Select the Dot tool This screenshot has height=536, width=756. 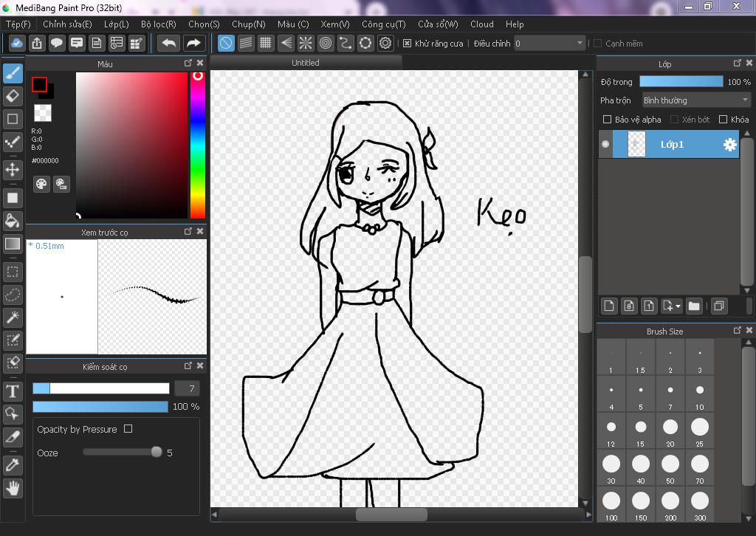13,141
